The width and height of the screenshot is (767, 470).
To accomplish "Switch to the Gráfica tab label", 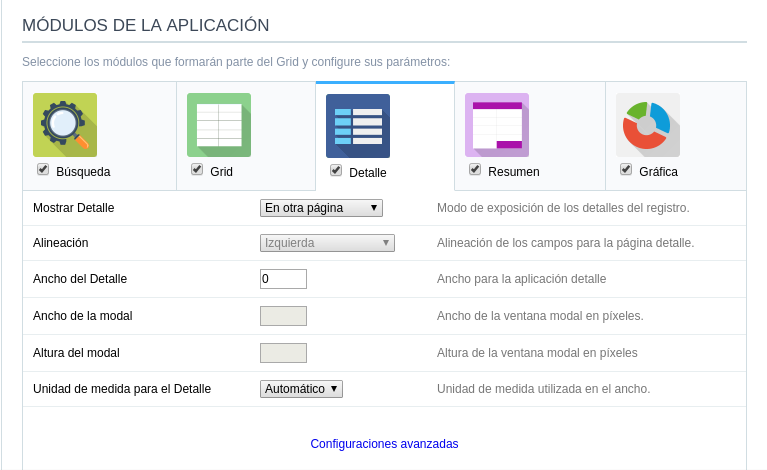I will tap(658, 172).
